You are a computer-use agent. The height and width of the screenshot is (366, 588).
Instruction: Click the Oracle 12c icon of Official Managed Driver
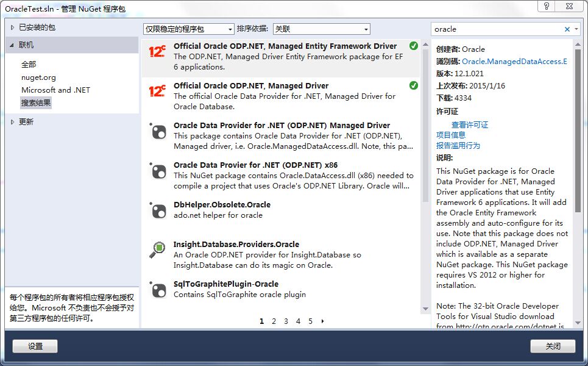point(157,91)
